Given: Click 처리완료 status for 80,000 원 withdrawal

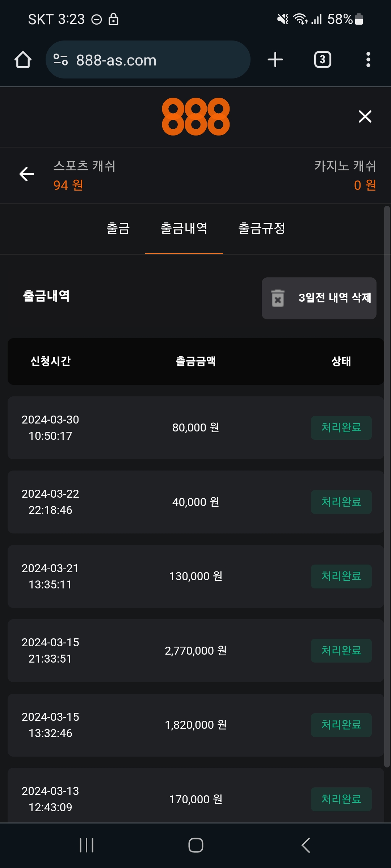Looking at the screenshot, I should click(341, 427).
